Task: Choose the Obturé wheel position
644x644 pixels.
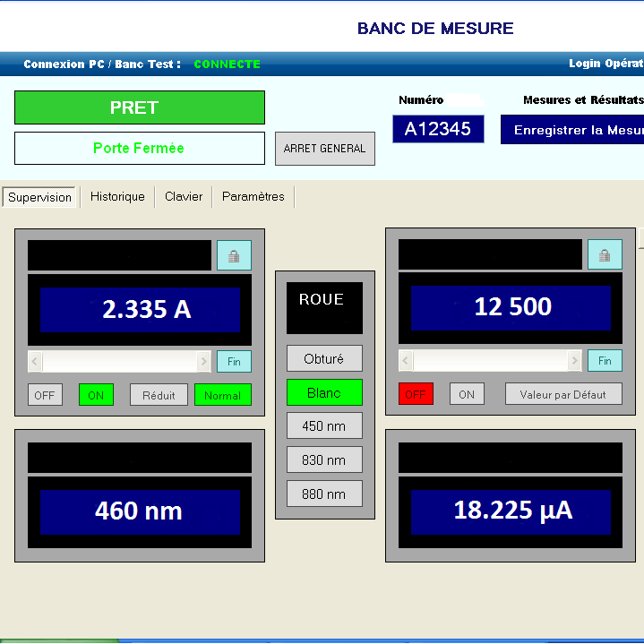Action: tap(324, 359)
